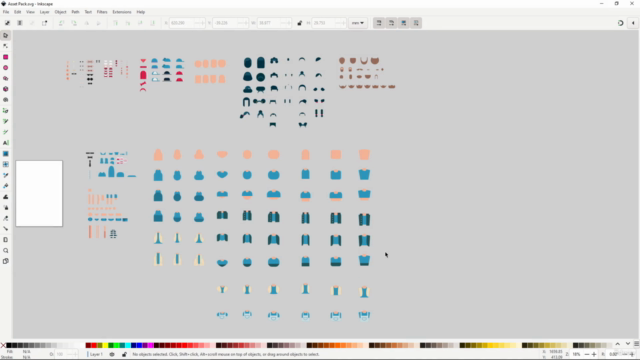Toggle the width/height ratio lock
This screenshot has width=640, height=360.
click(x=300, y=23)
